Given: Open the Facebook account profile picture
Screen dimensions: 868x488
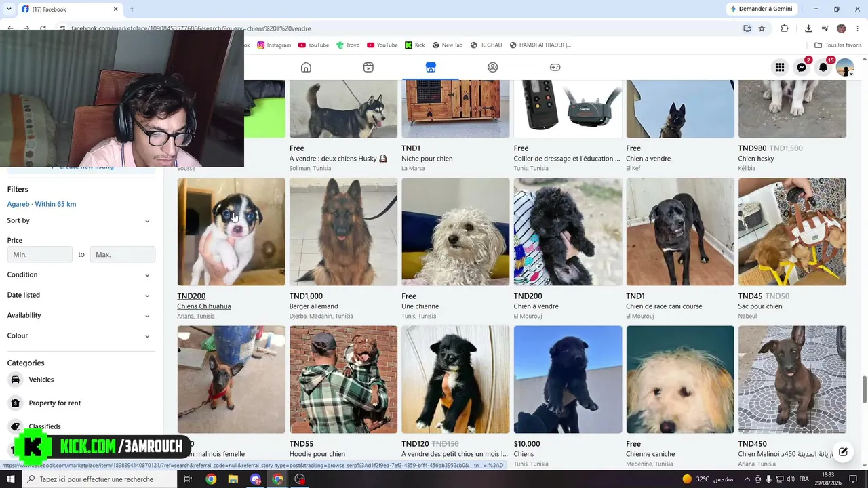Looking at the screenshot, I should [845, 67].
